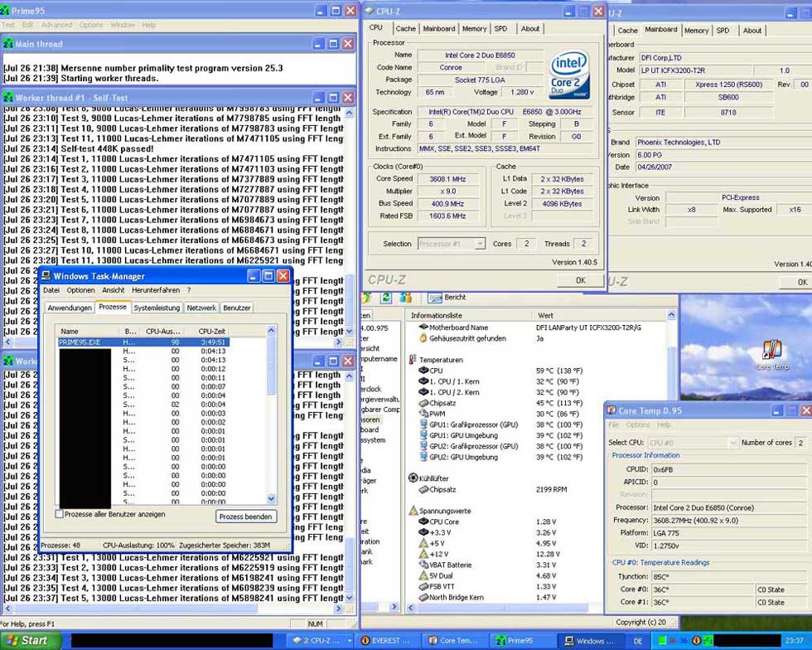Click the EVEREST refresh toolbar icon
Viewport: 812px width, 650px height.
pos(386,298)
